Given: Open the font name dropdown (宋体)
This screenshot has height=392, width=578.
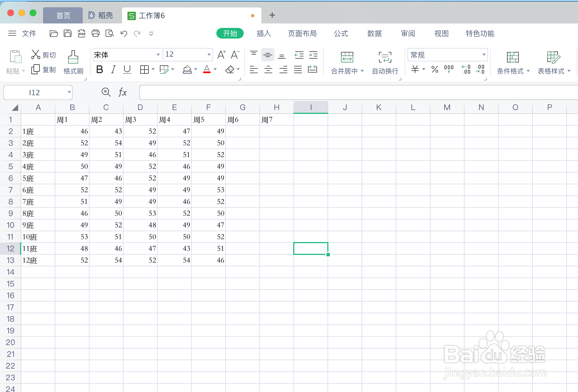Looking at the screenshot, I should click(158, 55).
